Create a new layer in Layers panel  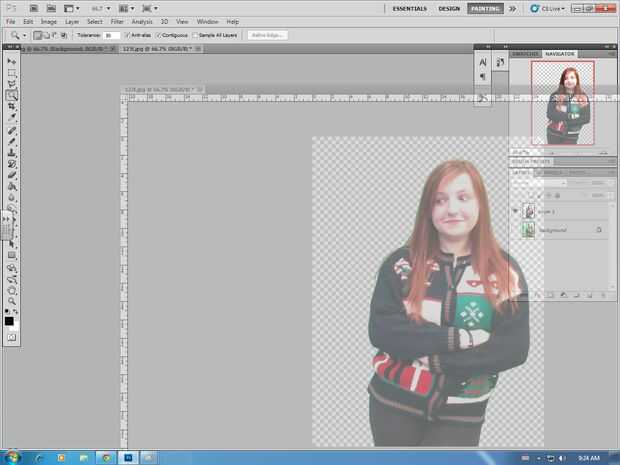(x=590, y=295)
